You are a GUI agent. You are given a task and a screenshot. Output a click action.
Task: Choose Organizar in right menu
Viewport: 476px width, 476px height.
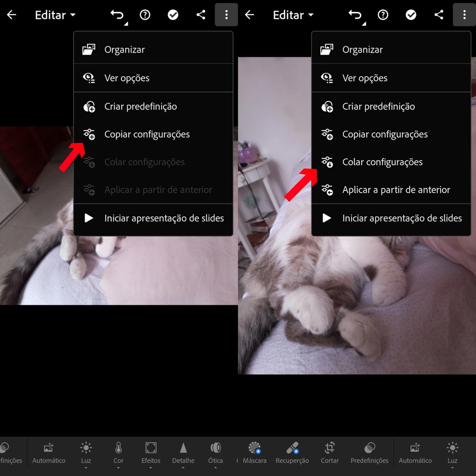coord(391,49)
